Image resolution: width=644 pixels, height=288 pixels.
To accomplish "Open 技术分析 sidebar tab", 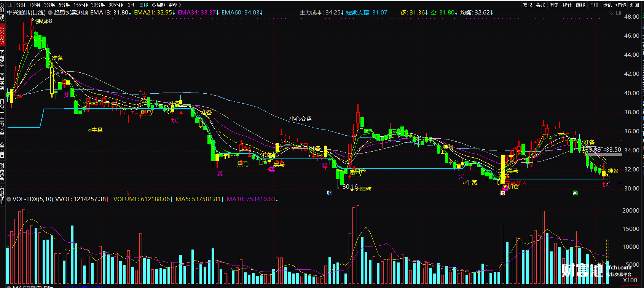I will [2, 35].
